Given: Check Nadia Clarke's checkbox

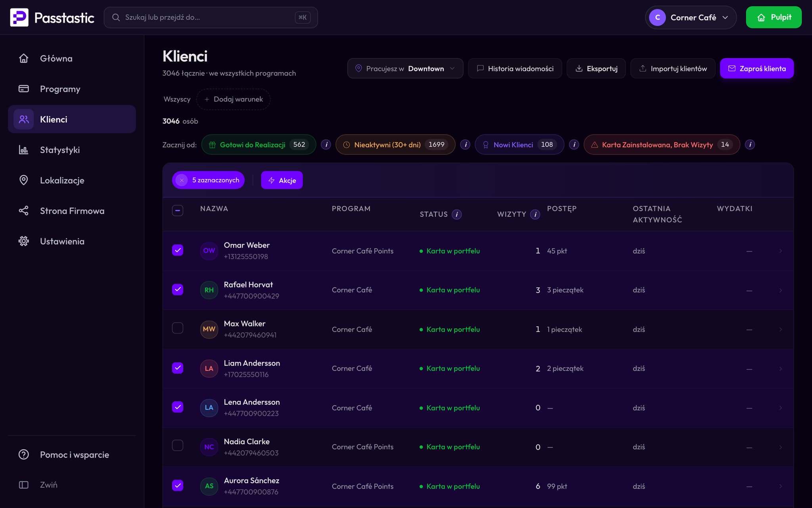Looking at the screenshot, I should (178, 445).
